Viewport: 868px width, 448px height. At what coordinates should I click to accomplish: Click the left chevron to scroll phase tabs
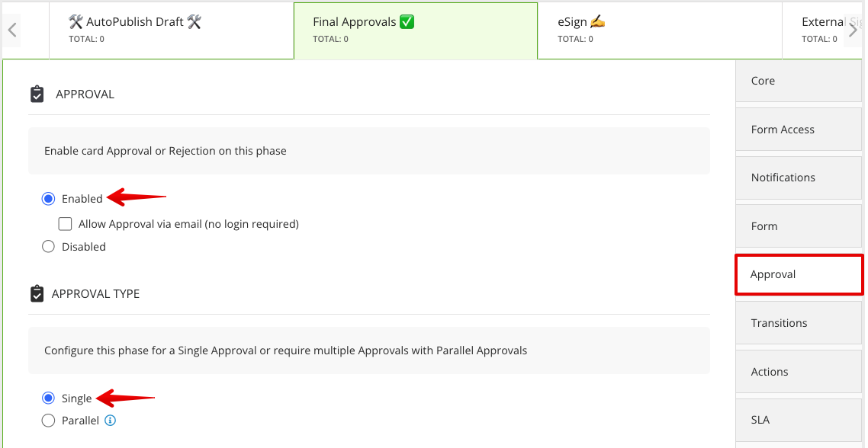(x=12, y=30)
